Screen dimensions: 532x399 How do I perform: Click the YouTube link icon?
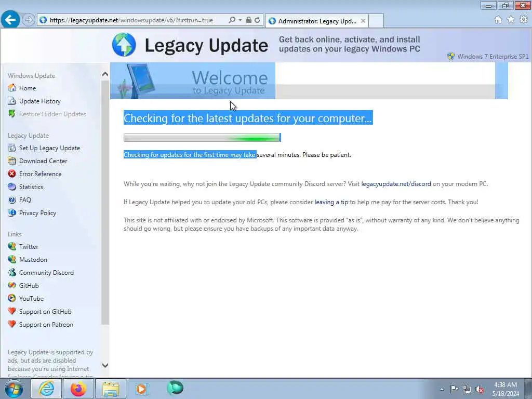coord(12,299)
